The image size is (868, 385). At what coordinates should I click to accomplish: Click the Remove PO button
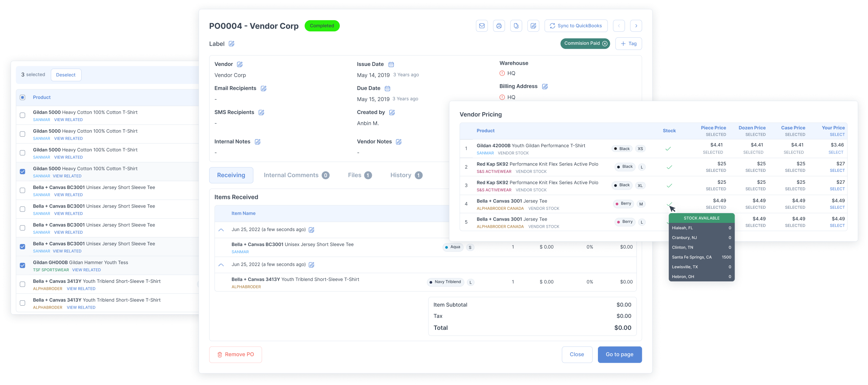click(235, 354)
